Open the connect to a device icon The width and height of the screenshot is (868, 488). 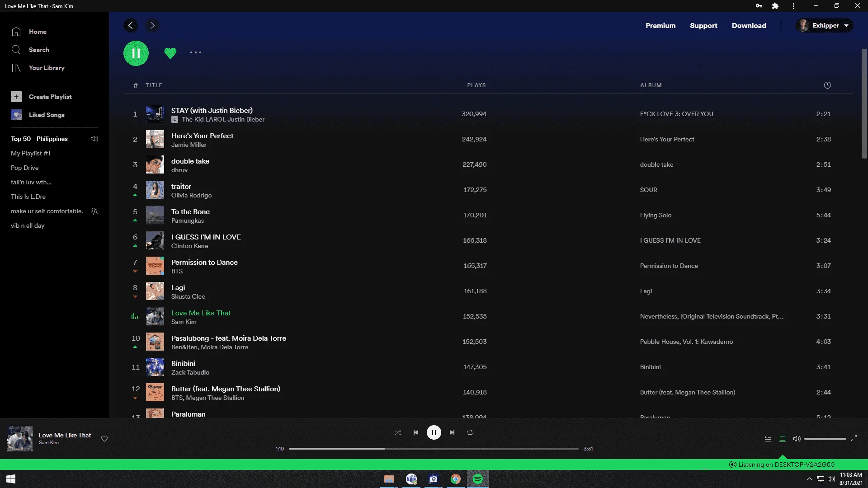tap(783, 439)
